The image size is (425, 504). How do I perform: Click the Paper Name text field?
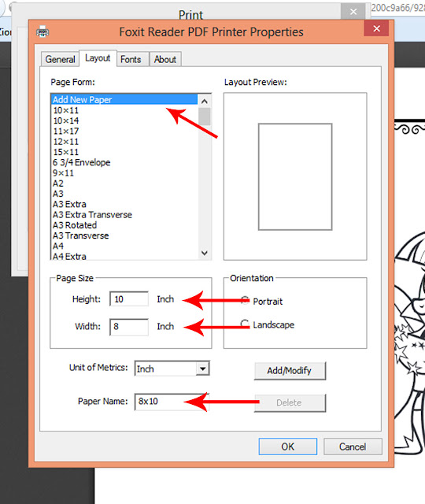172,402
